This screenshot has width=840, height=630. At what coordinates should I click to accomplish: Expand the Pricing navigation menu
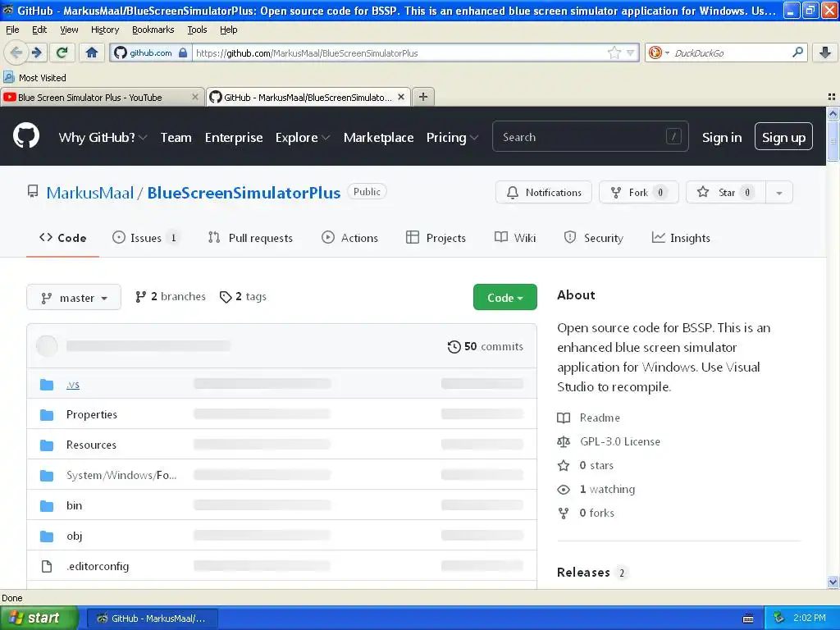pyautogui.click(x=452, y=137)
